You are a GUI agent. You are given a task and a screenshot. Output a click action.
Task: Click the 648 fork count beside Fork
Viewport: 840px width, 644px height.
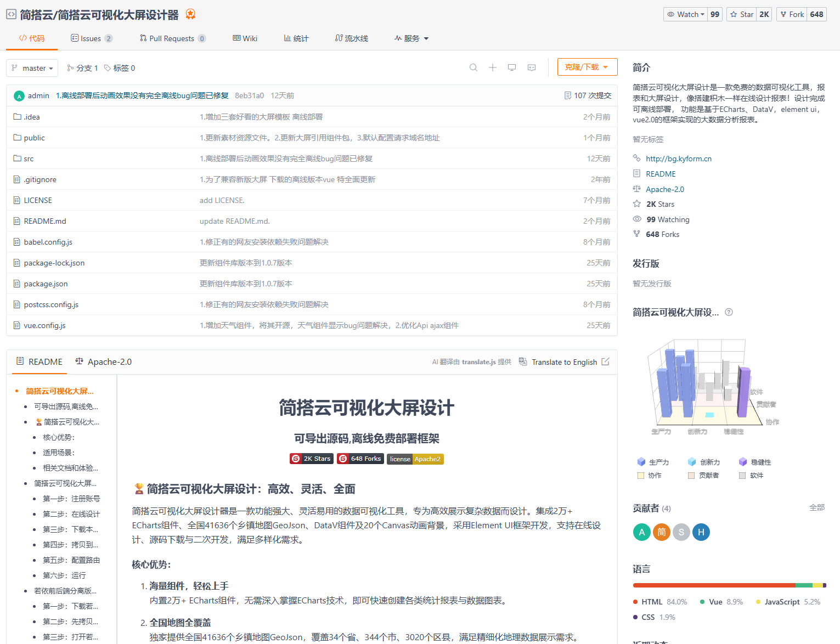pos(816,14)
